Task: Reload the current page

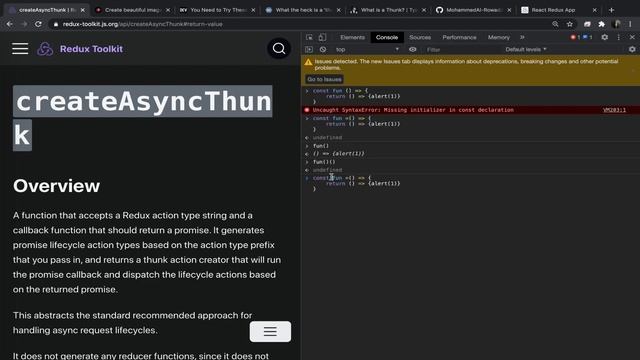Action: [38, 24]
